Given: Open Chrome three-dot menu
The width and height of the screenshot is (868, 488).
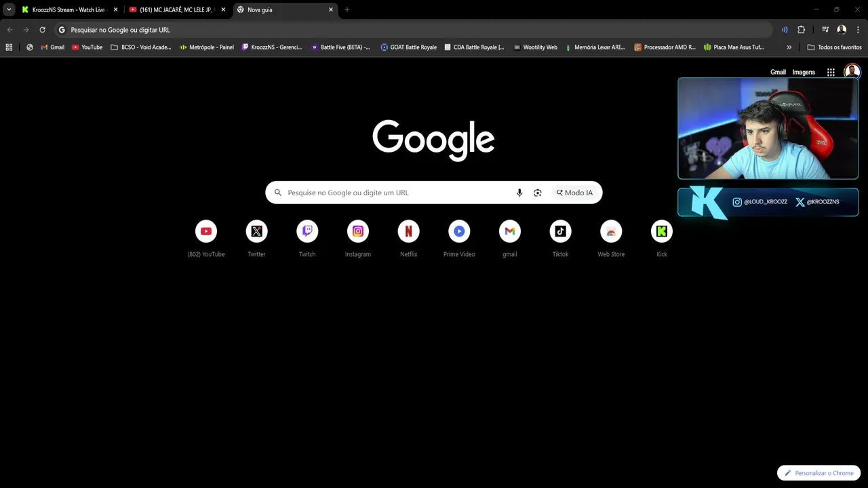Looking at the screenshot, I should [x=858, y=30].
